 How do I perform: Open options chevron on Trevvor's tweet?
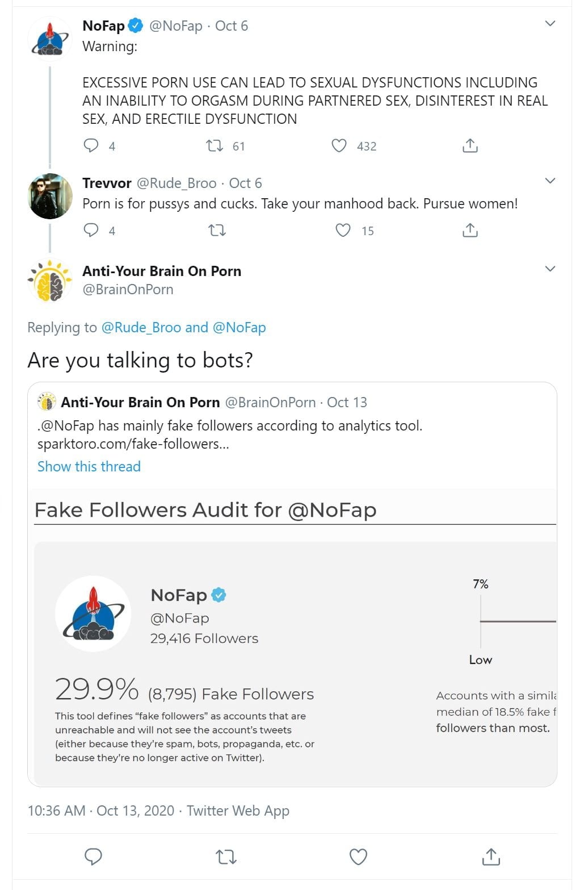click(550, 181)
